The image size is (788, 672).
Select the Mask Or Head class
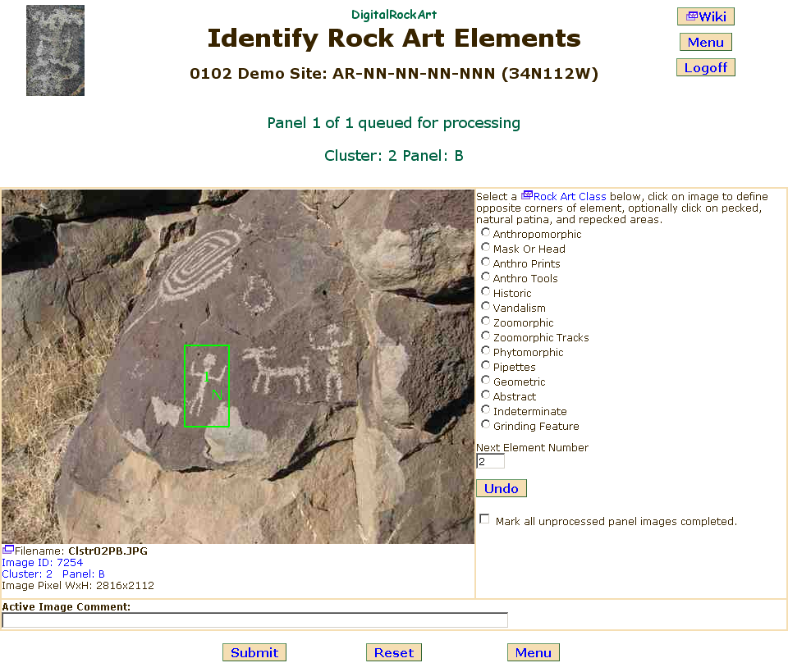point(486,248)
